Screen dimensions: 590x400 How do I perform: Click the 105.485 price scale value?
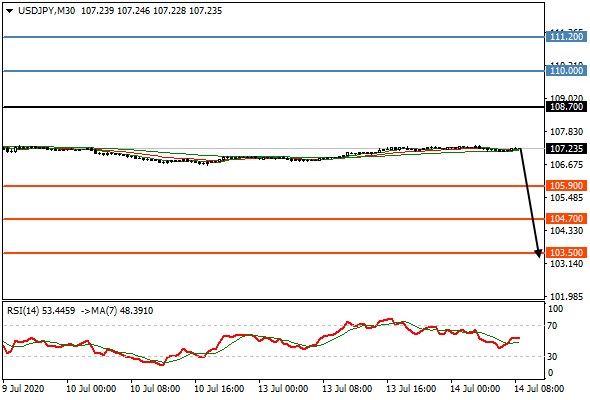coord(566,198)
